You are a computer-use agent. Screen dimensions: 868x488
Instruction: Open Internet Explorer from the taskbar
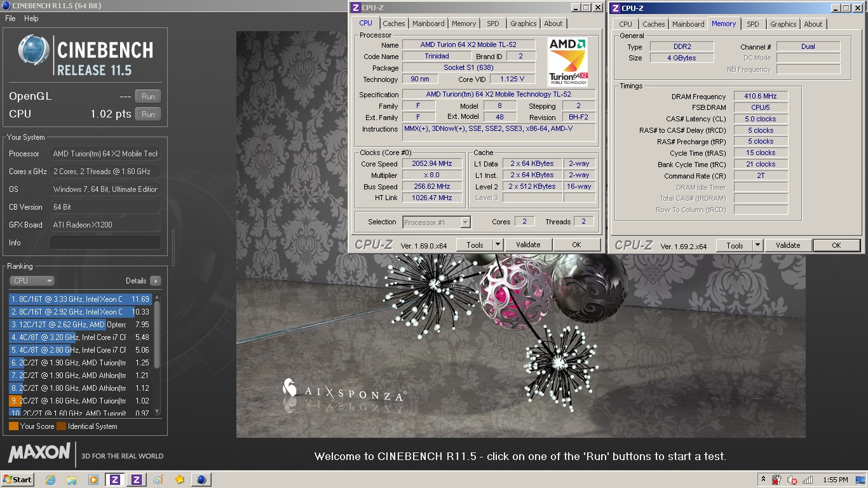pos(50,480)
